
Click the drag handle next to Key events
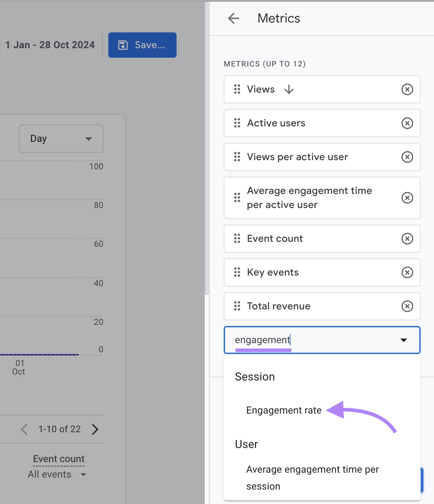(x=237, y=272)
